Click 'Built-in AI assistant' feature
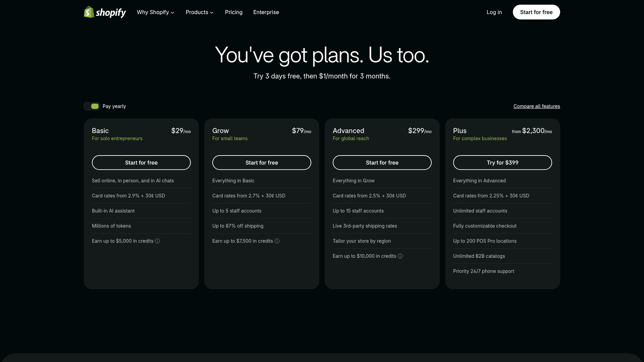Image resolution: width=644 pixels, height=362 pixels. click(x=113, y=211)
